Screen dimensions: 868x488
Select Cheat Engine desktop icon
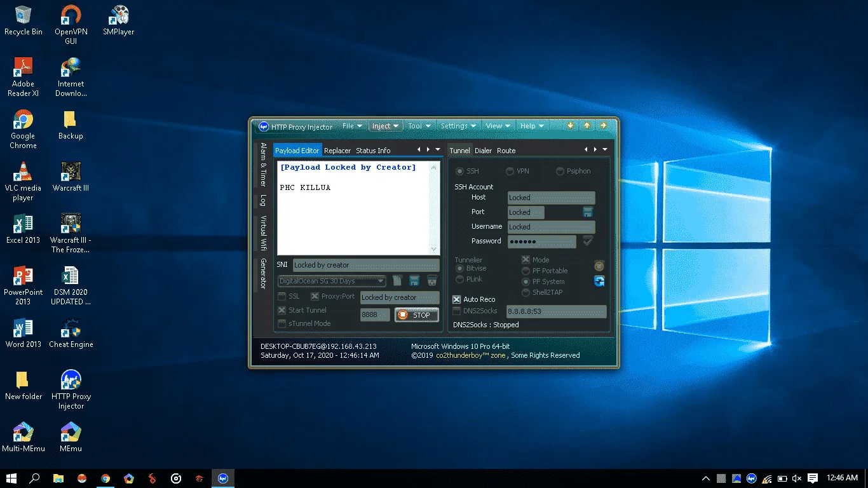tap(71, 333)
